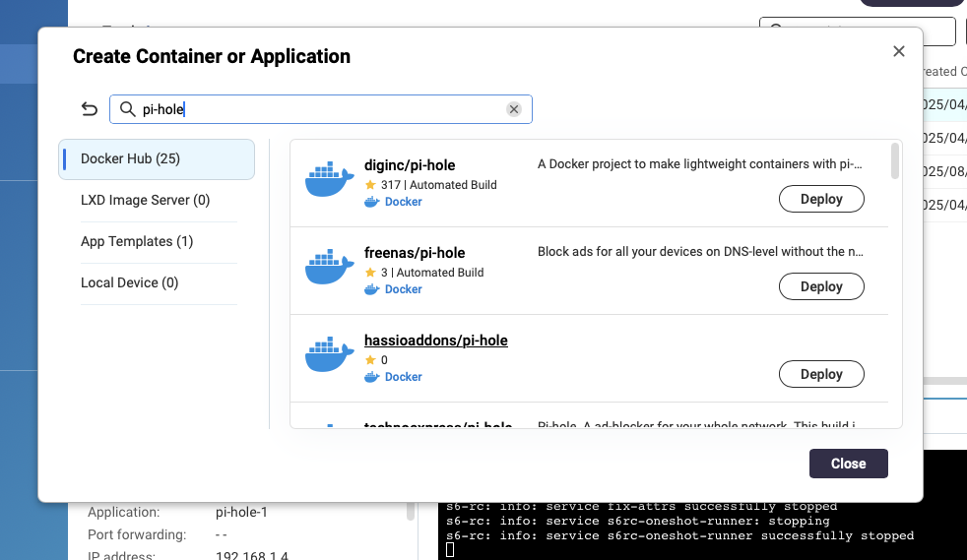
Task: Click the diginc/pi-hole Docker whale icon
Action: pos(329,179)
